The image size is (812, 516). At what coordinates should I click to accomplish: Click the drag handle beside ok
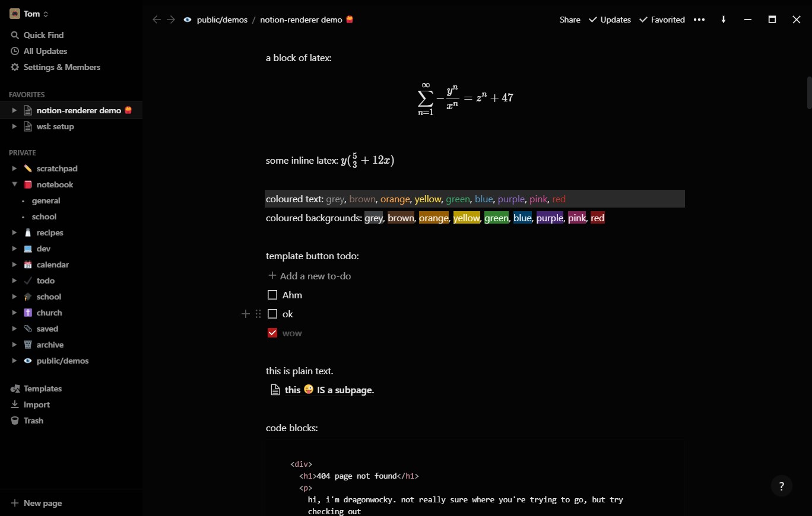coord(258,314)
